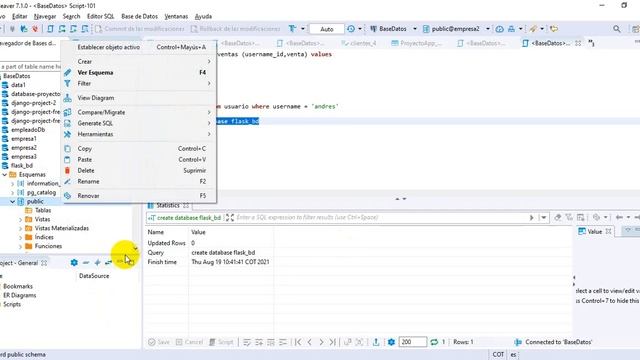Screen dimensions: 640x360
Task: Click the dashboard gauge toolbar icon
Action: 500,29
